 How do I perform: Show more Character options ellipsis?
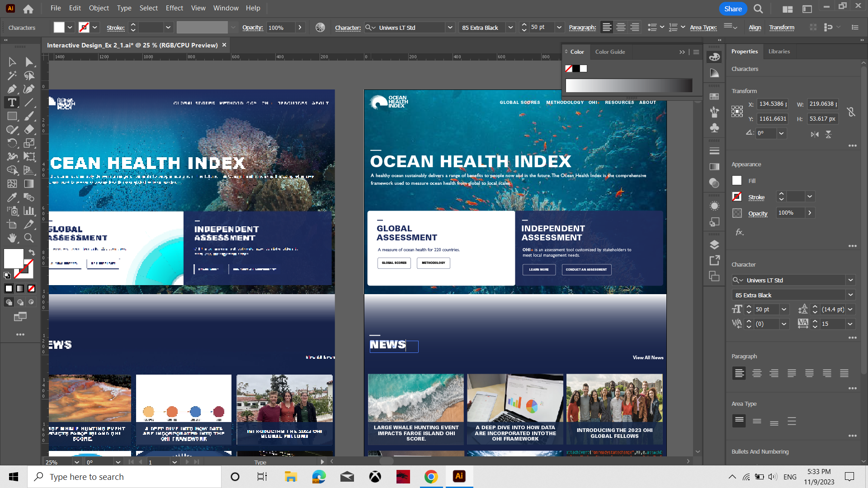(853, 338)
